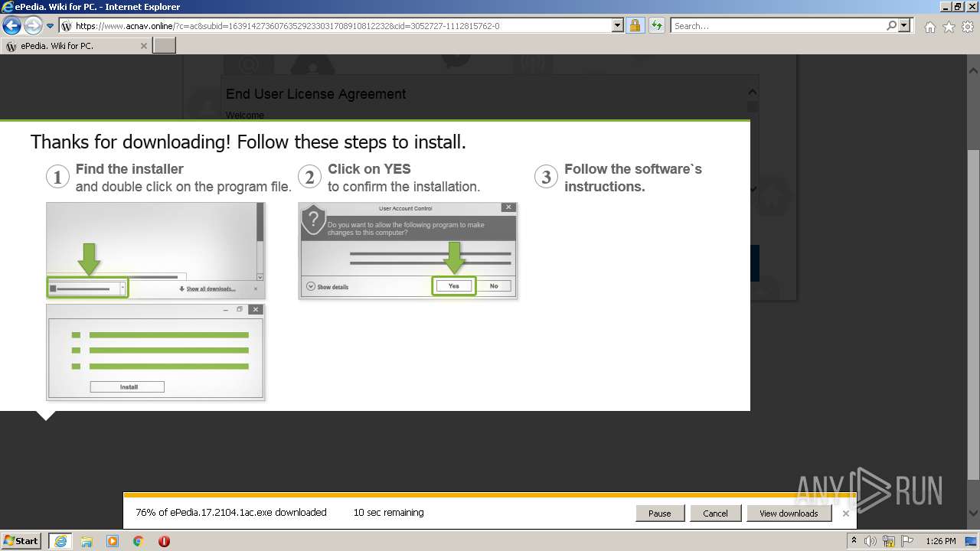Click the Find the installer text
Image resolution: width=980 pixels, height=551 pixels.
pos(129,169)
